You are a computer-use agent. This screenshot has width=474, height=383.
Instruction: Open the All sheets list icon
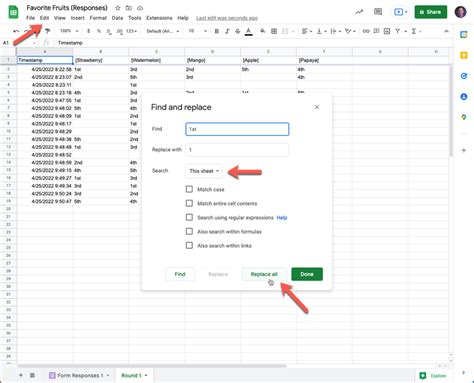pyautogui.click(x=32, y=375)
